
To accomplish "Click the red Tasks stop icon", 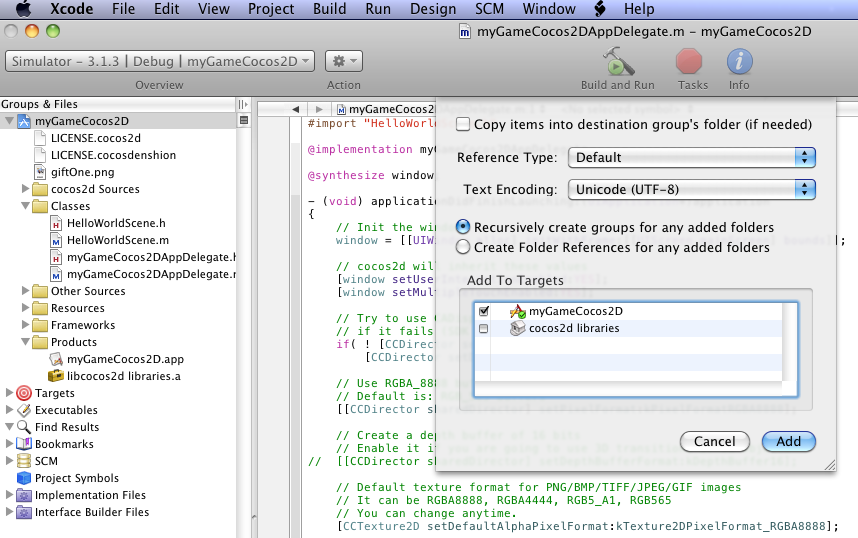I will (x=689, y=61).
